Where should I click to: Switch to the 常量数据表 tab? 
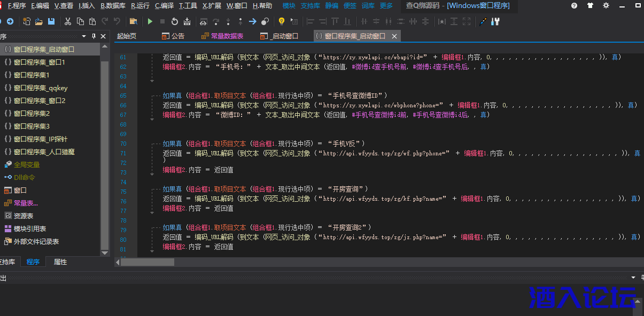[226, 36]
